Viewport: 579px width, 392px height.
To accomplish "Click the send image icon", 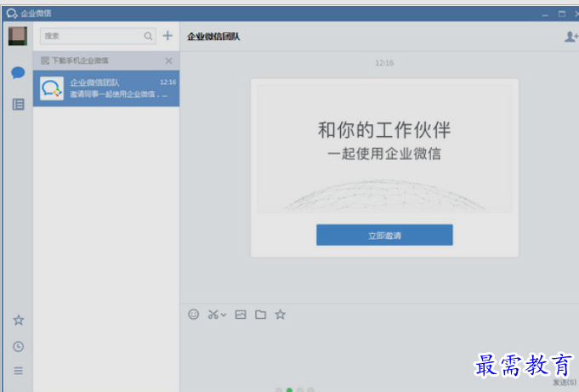I will point(241,315).
